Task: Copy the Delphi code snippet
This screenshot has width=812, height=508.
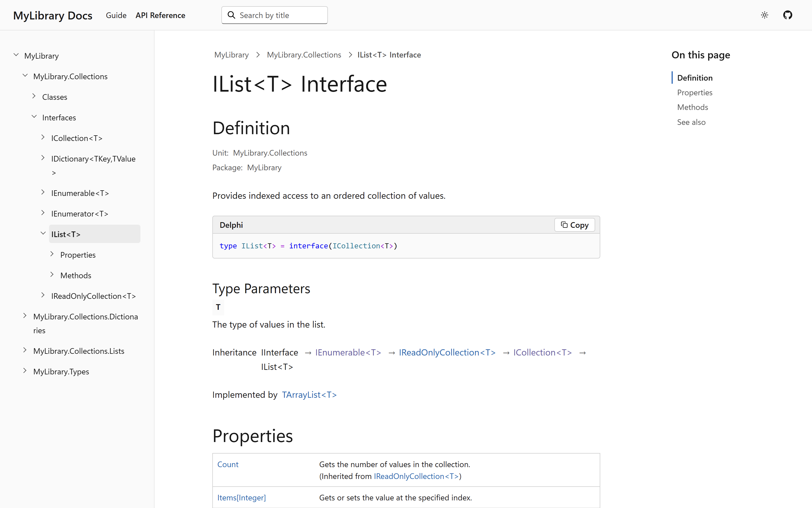Action: coord(575,225)
